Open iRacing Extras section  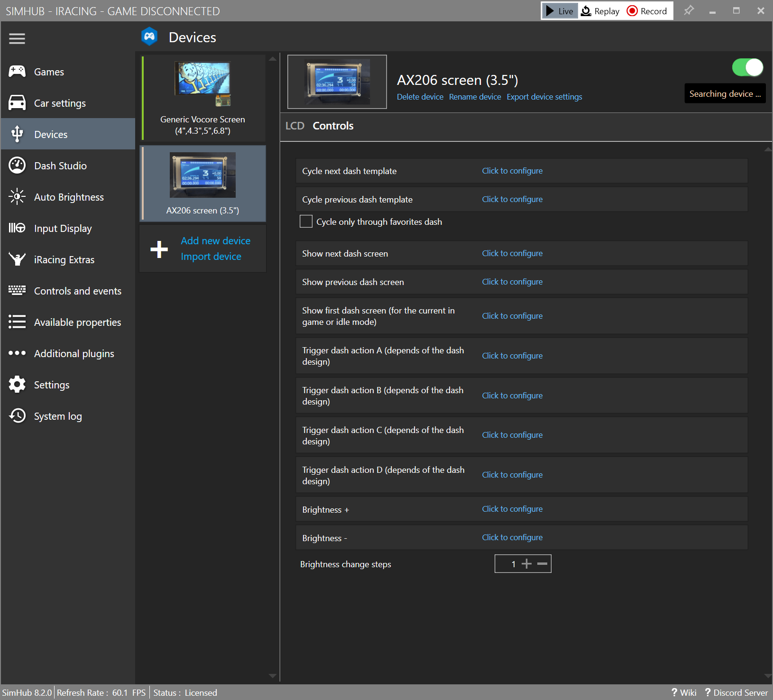pyautogui.click(x=68, y=259)
